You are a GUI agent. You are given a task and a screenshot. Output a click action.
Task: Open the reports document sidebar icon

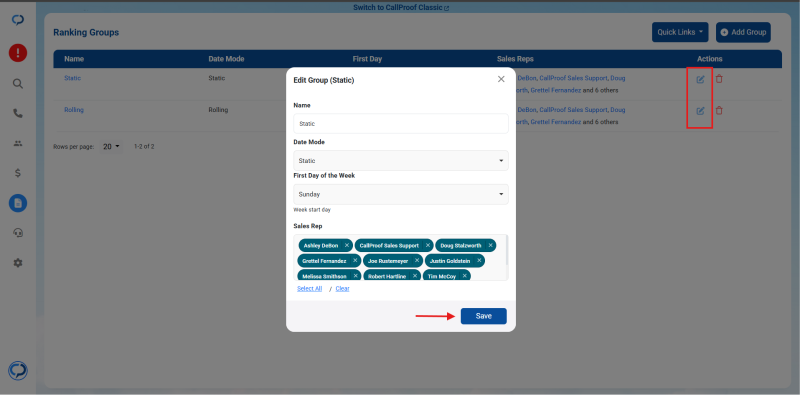point(18,203)
